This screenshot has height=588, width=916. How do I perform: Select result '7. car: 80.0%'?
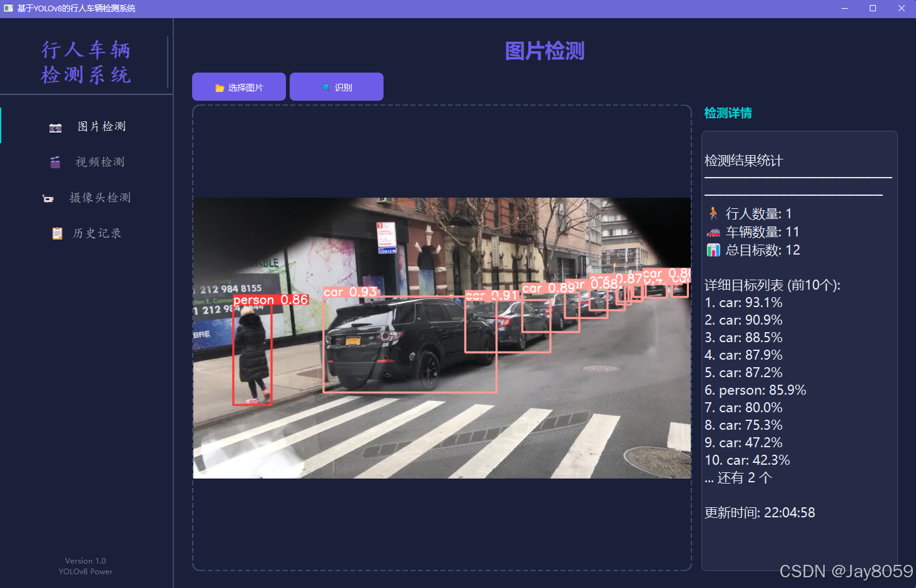[x=743, y=408]
